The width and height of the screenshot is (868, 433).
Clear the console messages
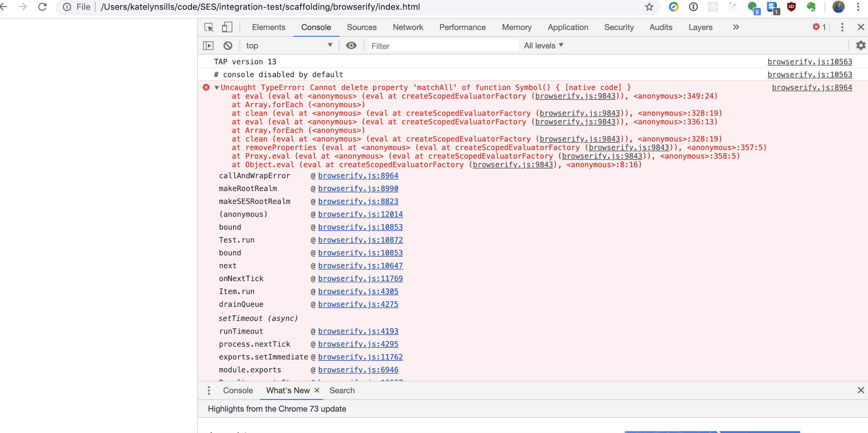(228, 45)
